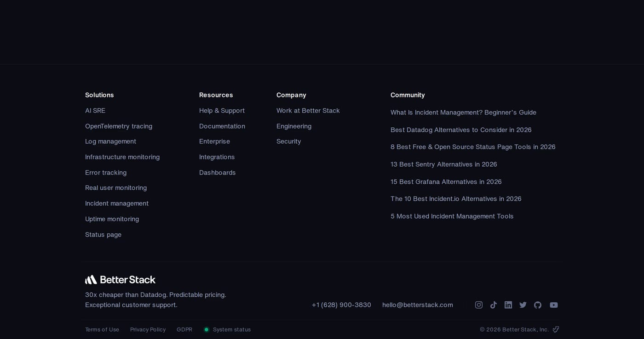This screenshot has width=644, height=339.
Task: Open Status page link
Action: 103,235
